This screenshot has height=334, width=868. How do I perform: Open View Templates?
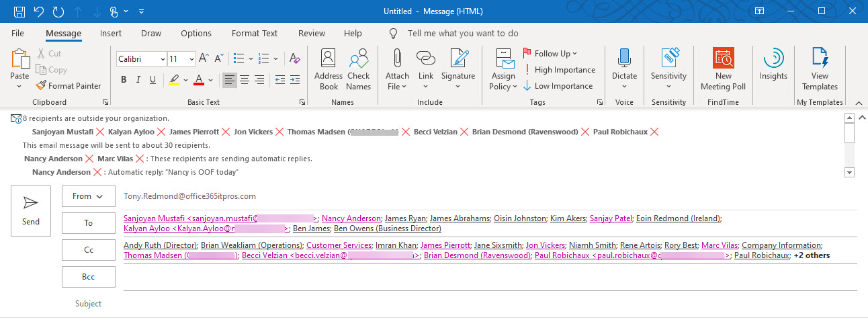(820, 69)
